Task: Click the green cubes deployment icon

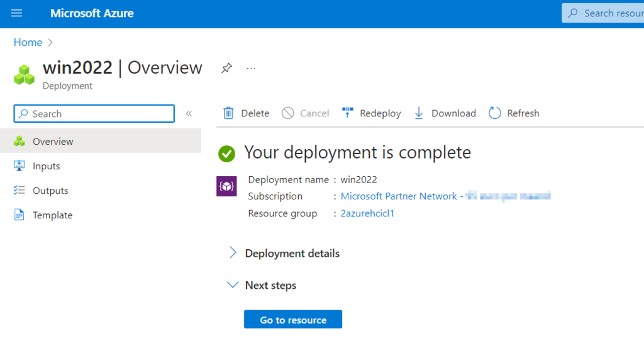Action: pyautogui.click(x=25, y=75)
